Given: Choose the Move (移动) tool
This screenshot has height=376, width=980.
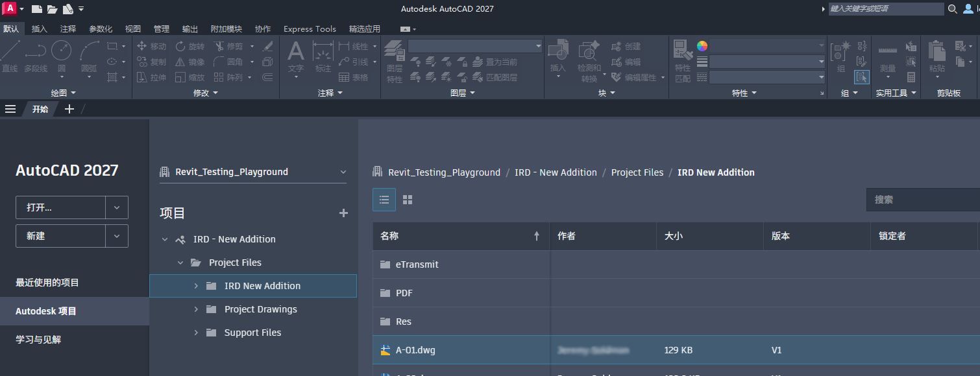Looking at the screenshot, I should [151, 47].
